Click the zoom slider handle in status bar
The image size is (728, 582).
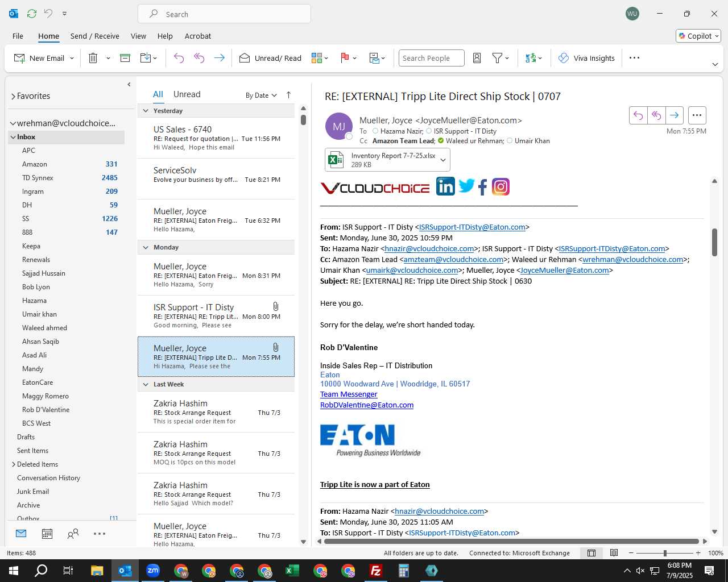click(x=665, y=553)
